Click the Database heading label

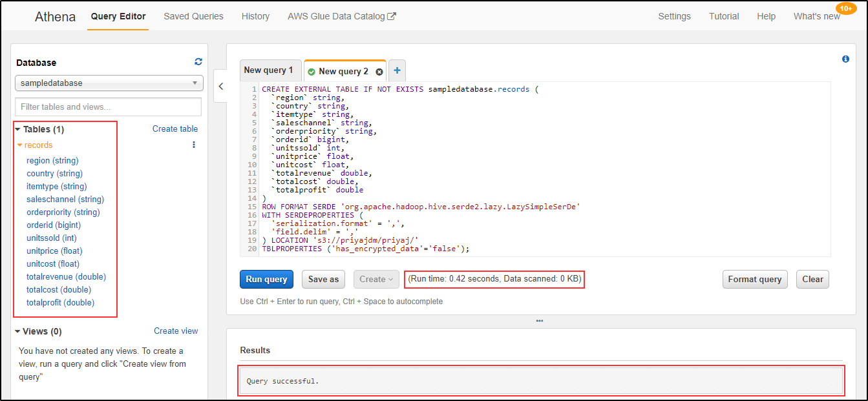coord(36,63)
